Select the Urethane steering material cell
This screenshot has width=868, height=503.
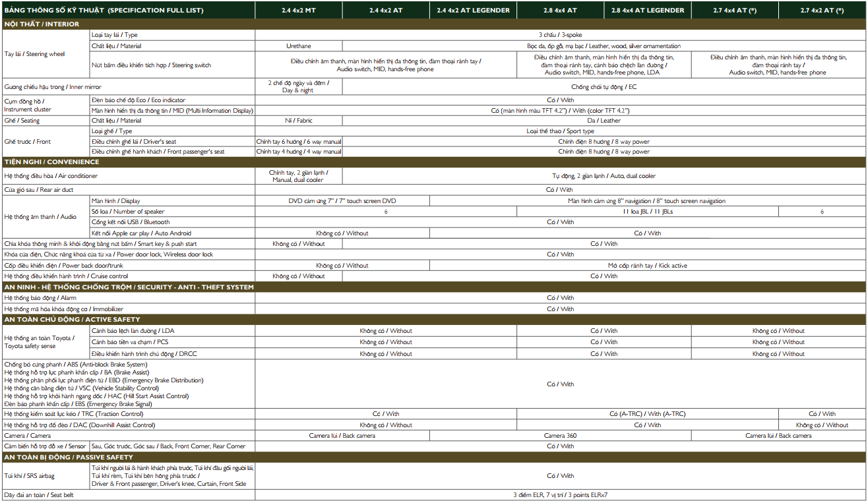(x=299, y=46)
